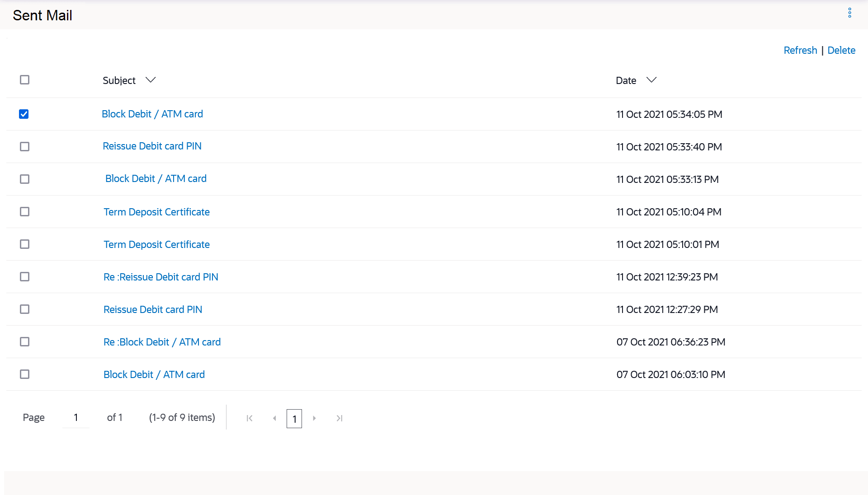Expand the Date sort chevron
Image resolution: width=868 pixels, height=495 pixels.
click(651, 80)
